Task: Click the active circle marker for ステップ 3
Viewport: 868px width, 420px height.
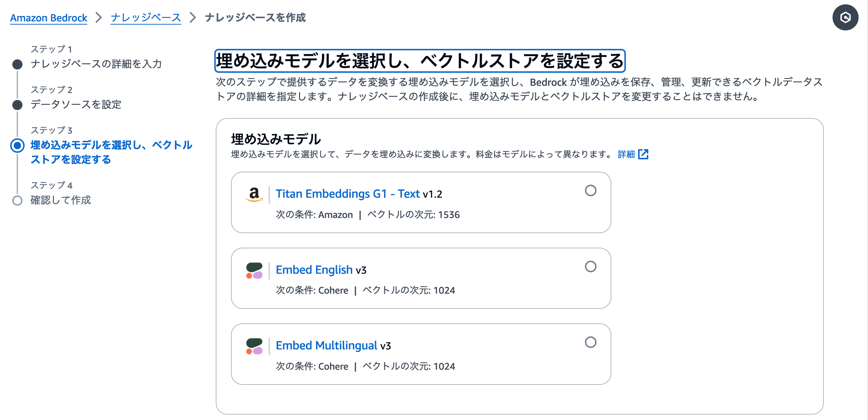Action: [x=17, y=145]
